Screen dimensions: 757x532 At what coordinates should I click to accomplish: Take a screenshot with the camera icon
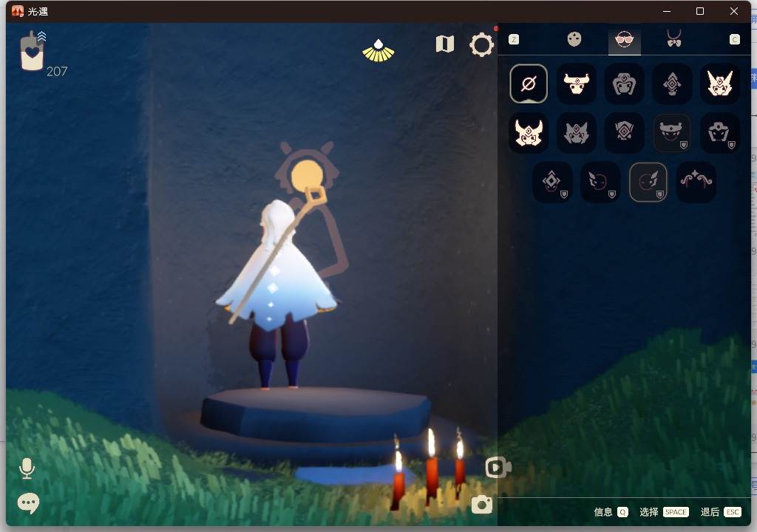tap(482, 505)
